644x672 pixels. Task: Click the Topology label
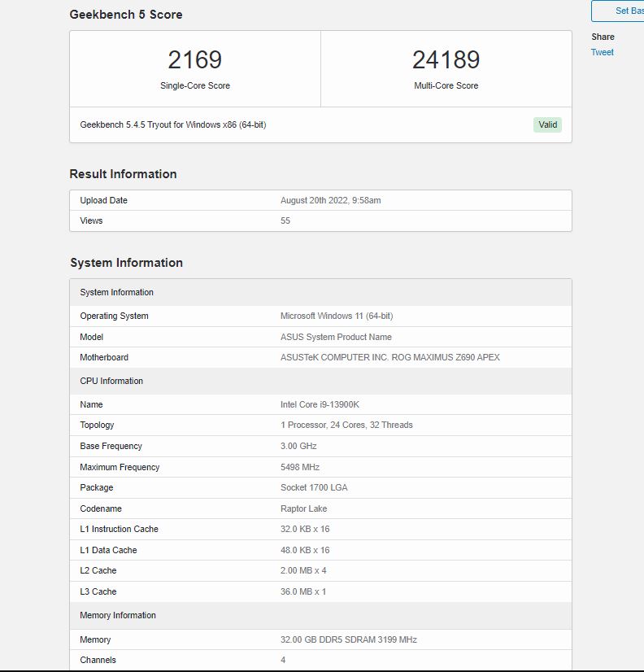pyautogui.click(x=97, y=425)
